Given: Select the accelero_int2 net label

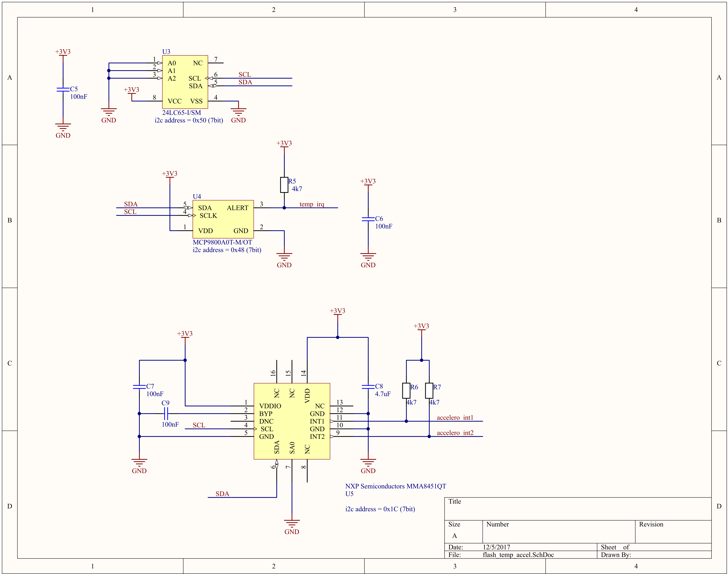Looking at the screenshot, I should tap(455, 433).
